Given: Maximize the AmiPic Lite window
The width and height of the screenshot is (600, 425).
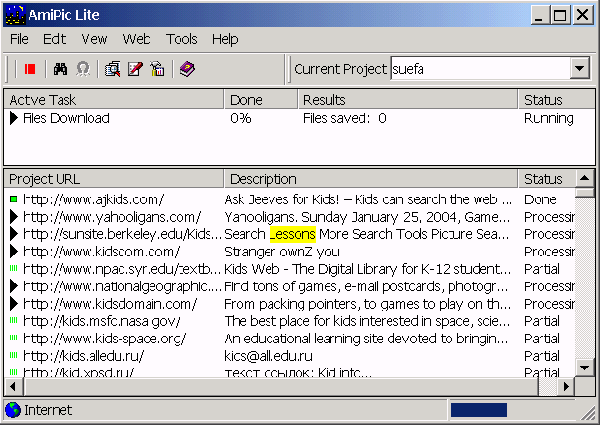Looking at the screenshot, I should tap(560, 15).
